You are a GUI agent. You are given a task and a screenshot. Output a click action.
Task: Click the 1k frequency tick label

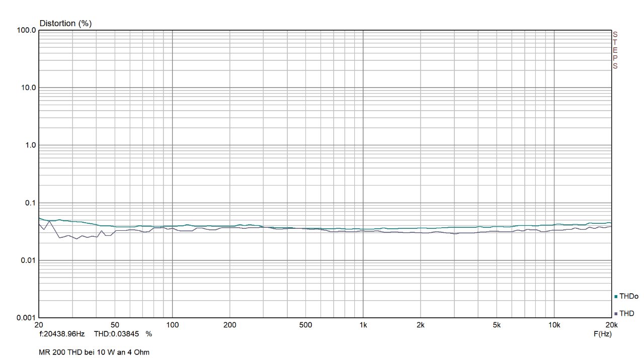click(363, 325)
